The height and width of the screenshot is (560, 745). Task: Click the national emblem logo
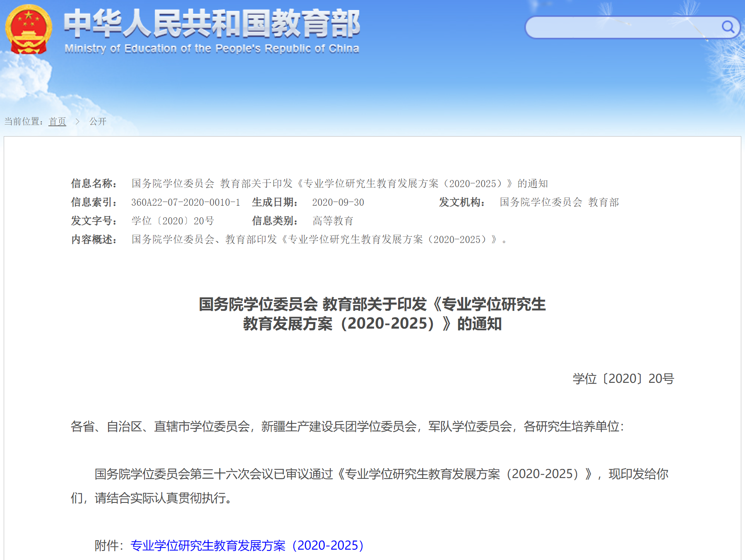[x=28, y=30]
